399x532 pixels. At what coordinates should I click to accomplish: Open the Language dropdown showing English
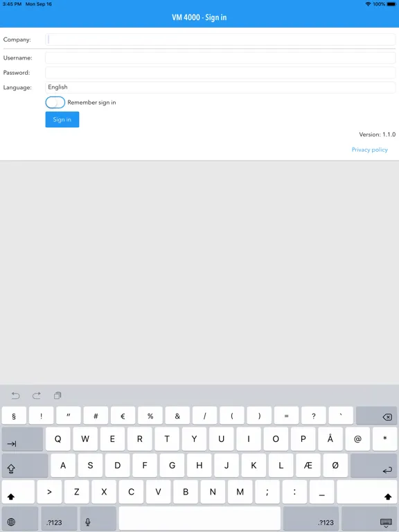click(220, 87)
